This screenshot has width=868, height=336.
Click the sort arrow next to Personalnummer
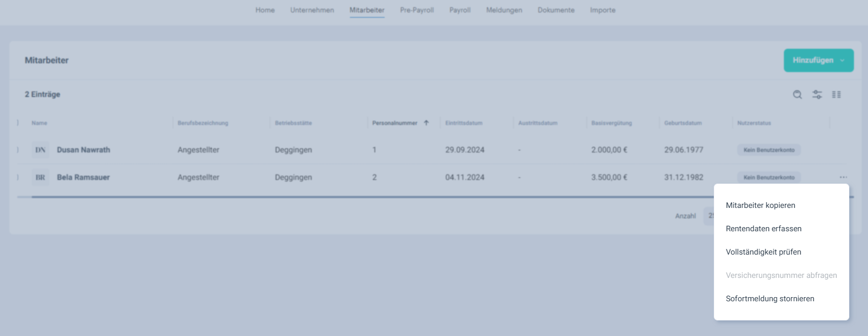coord(426,123)
